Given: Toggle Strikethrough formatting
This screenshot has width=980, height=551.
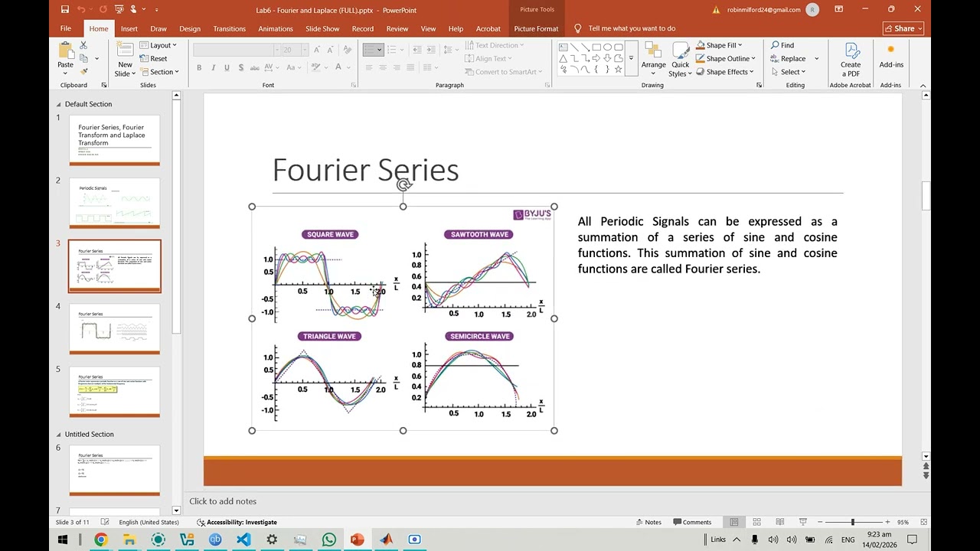Looking at the screenshot, I should point(256,67).
